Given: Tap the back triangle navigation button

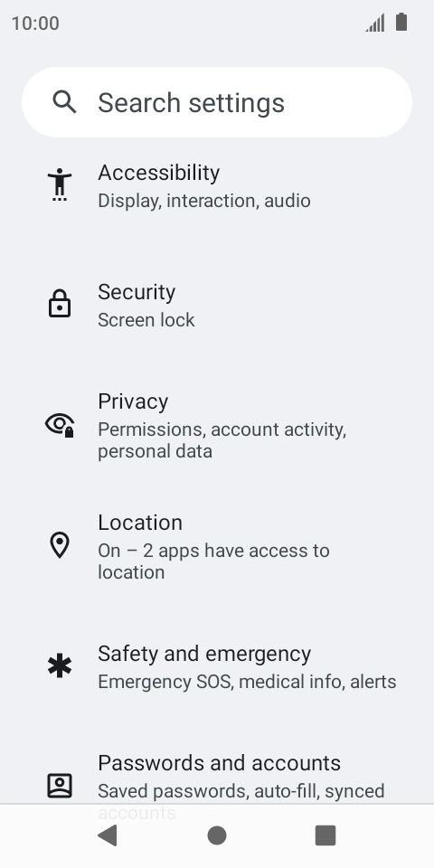Looking at the screenshot, I should (x=108, y=835).
